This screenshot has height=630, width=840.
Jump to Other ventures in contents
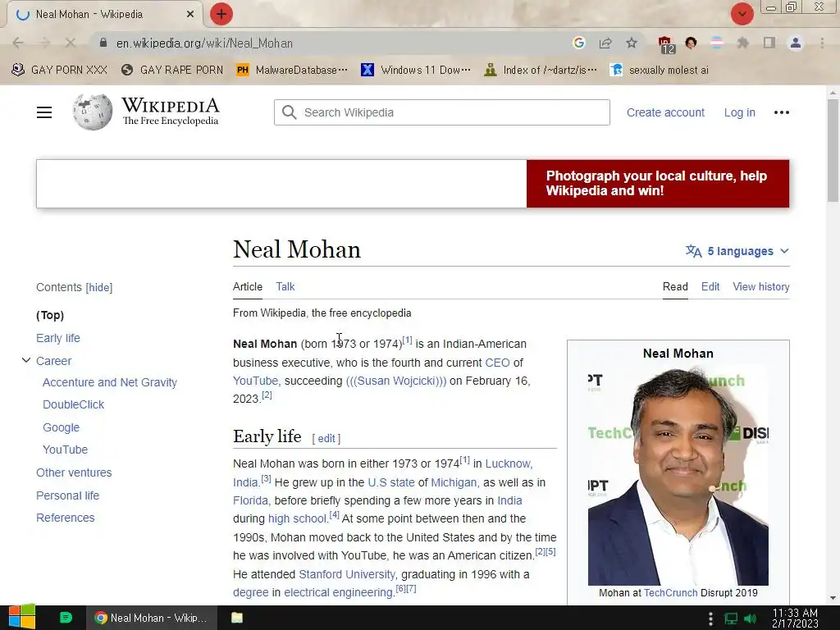click(74, 472)
